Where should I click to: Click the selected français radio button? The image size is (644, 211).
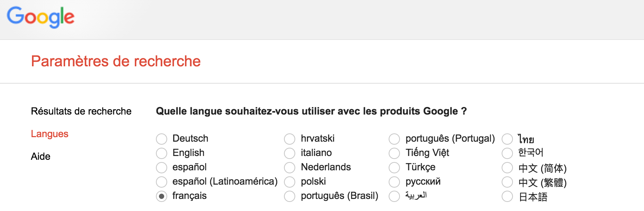coord(162,196)
